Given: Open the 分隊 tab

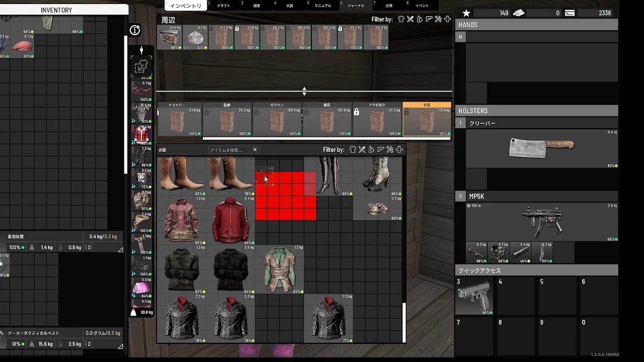Looking at the screenshot, I should [389, 6].
